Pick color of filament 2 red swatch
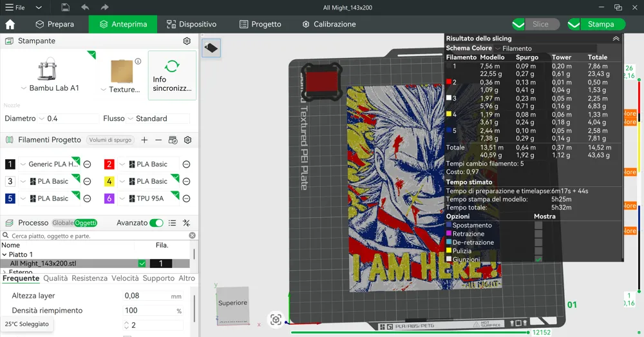Screen dimensions: 644x337 coord(109,164)
